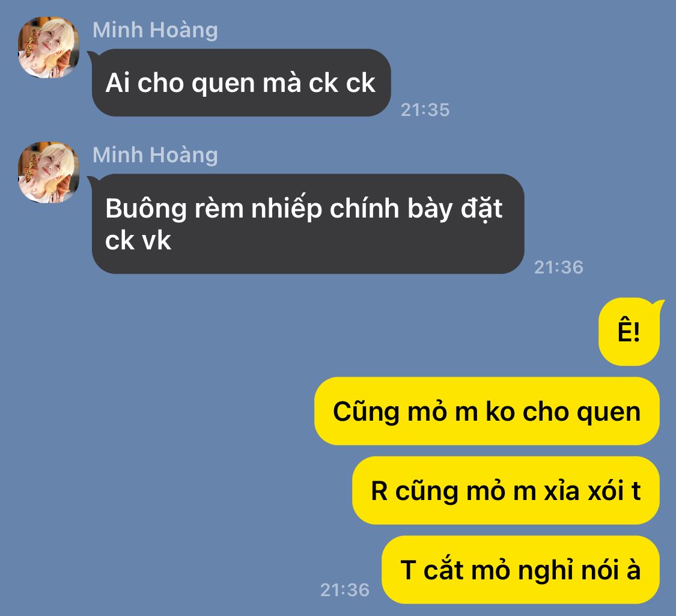The image size is (676, 616).
Task: Tap the 21:36 timestamp beside the yellow bubble
Action: click(345, 590)
